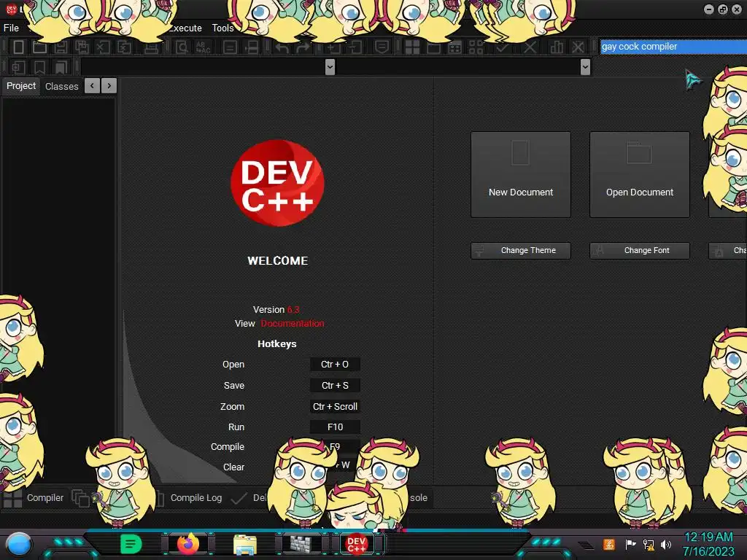Click the highlighted compiler set selector field
The image size is (747, 560).
coord(673,47)
